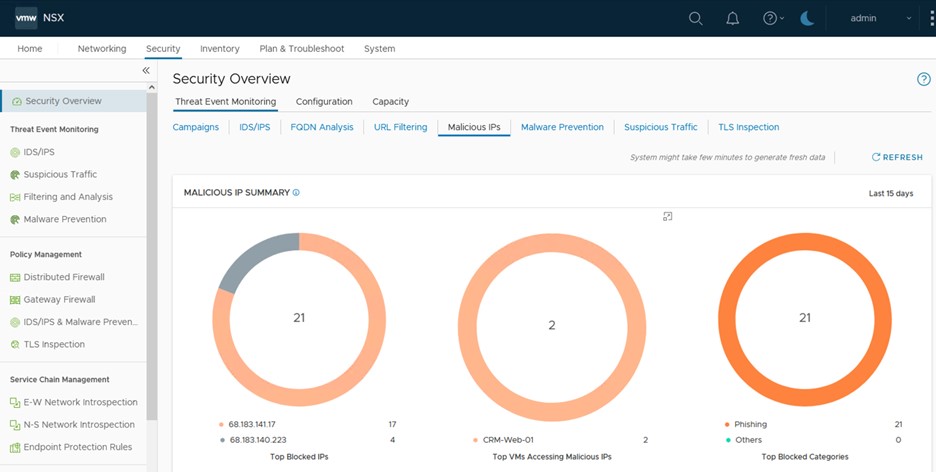Expand the chart with the maximize icon
Viewport: 936px width, 472px height.
[x=668, y=216]
